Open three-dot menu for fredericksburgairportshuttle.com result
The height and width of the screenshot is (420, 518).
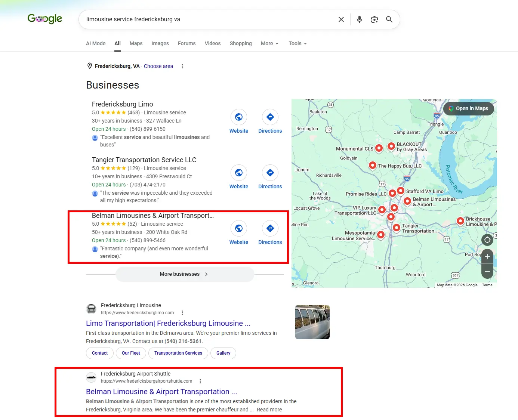(x=200, y=381)
